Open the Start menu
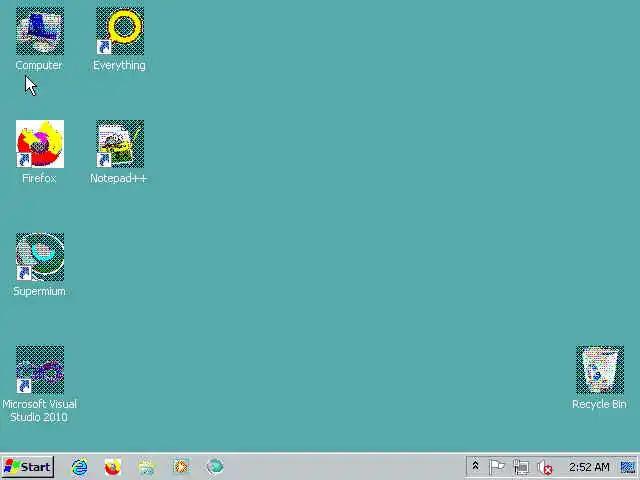 [28, 467]
